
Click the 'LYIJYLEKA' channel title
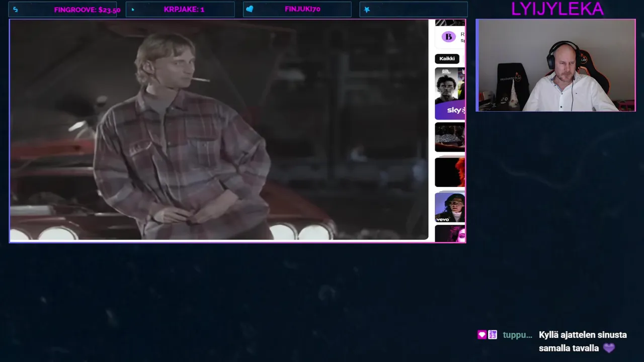557,9
